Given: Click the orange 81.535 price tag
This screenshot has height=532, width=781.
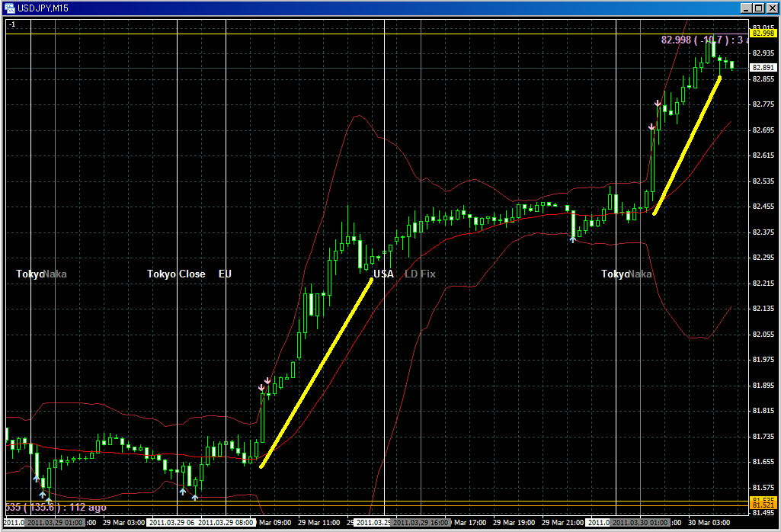Looking at the screenshot, I should [x=761, y=502].
